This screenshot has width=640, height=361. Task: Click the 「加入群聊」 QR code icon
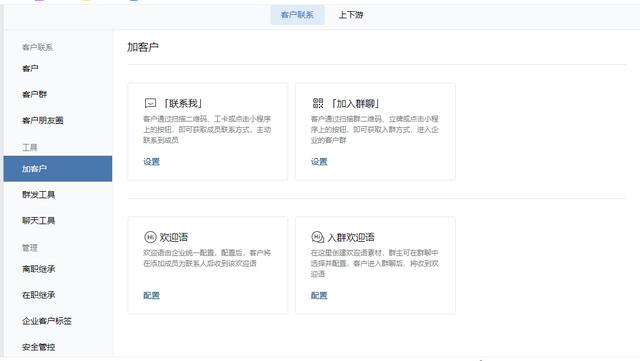point(318,103)
